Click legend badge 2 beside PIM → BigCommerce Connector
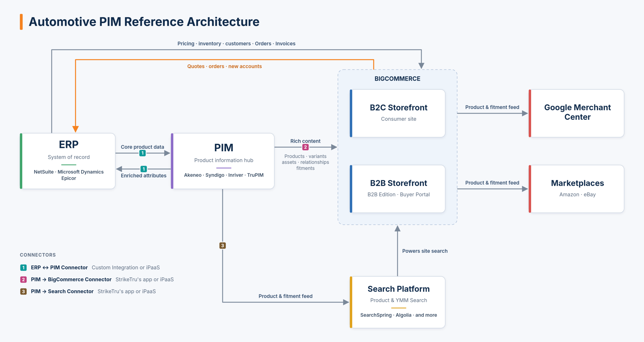644x342 pixels. pos(23,280)
